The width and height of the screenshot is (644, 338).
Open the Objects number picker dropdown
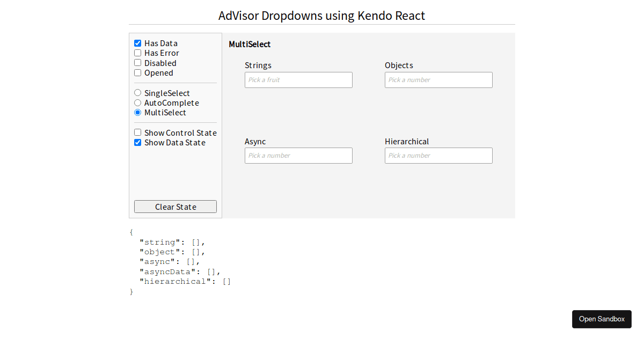coord(438,79)
